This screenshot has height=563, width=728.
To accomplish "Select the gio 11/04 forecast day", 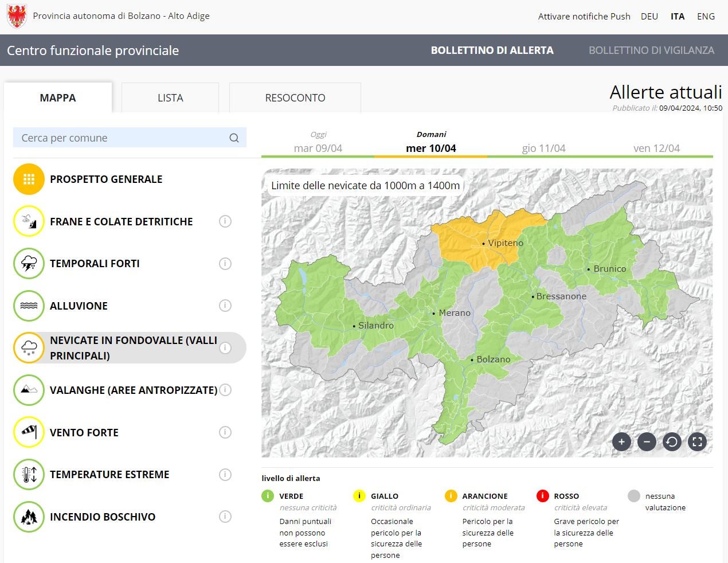I will click(x=542, y=147).
